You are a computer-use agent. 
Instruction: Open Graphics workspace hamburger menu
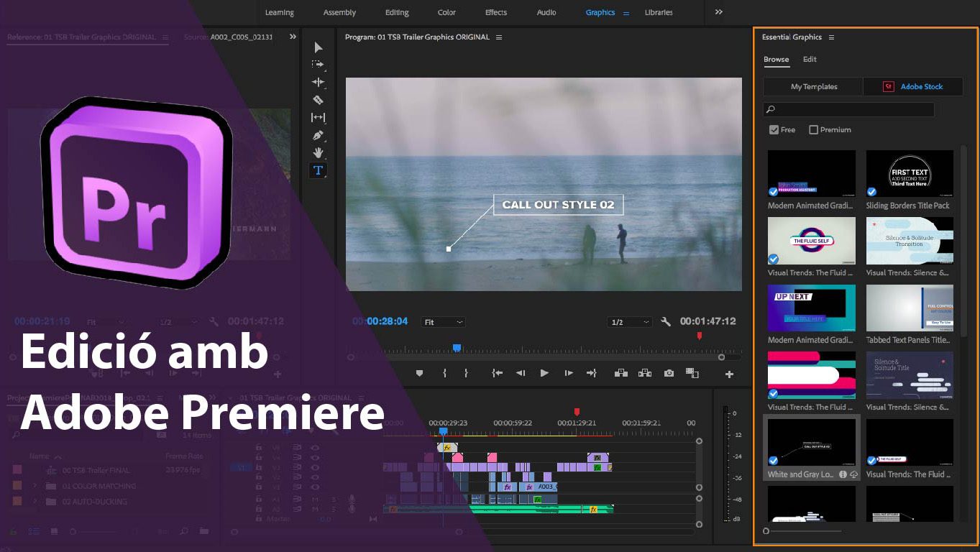(626, 13)
